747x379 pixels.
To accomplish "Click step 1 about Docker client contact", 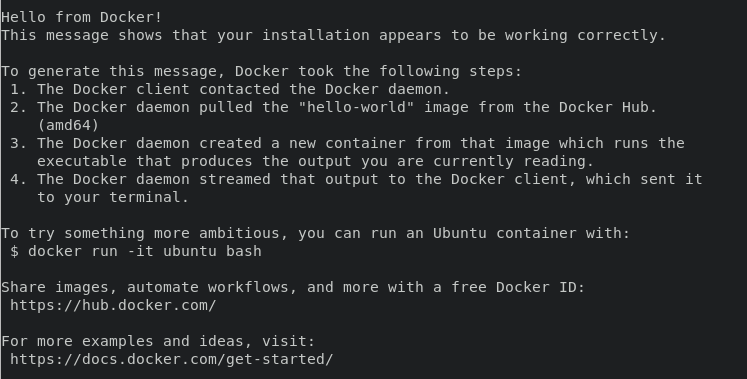I will coord(230,89).
